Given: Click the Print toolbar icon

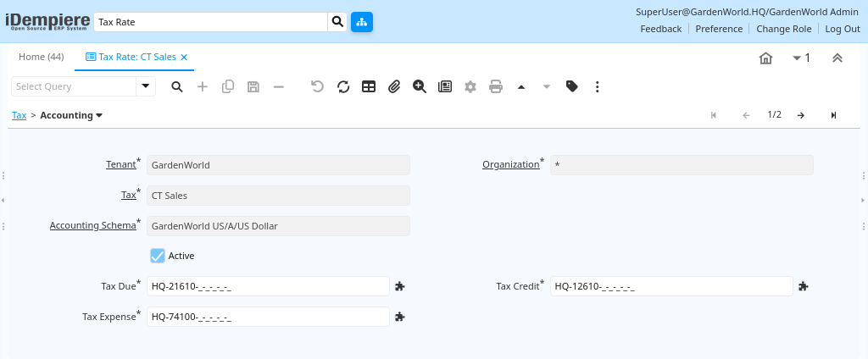Looking at the screenshot, I should [496, 87].
